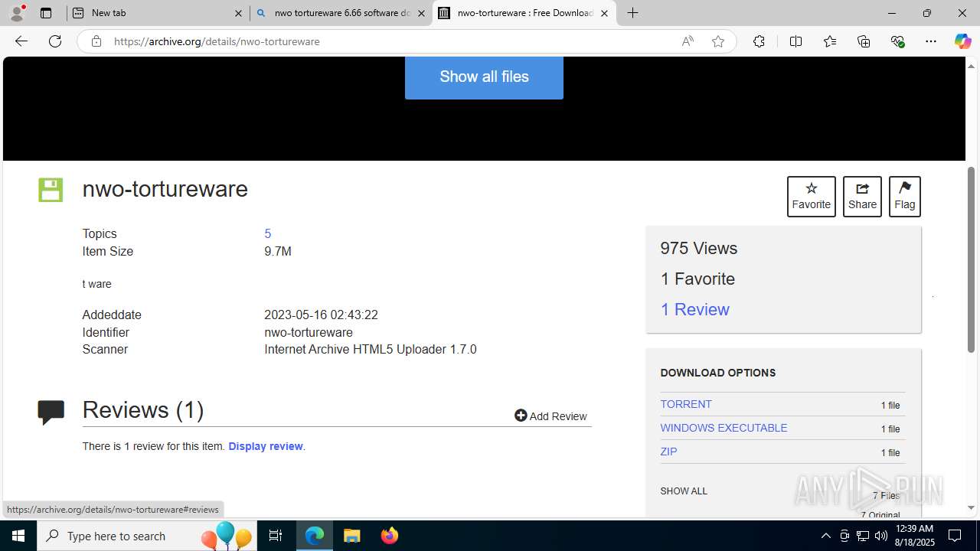980x551 pixels.
Task: Open the Favorites list icon
Action: pyautogui.click(x=830, y=41)
